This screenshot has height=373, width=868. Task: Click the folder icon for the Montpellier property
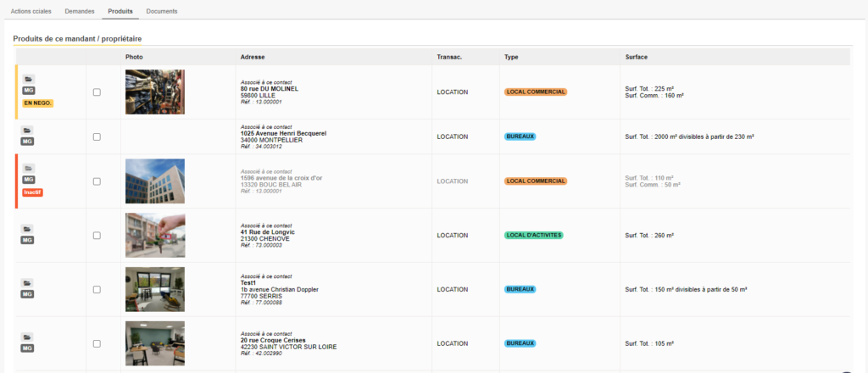coord(28,130)
